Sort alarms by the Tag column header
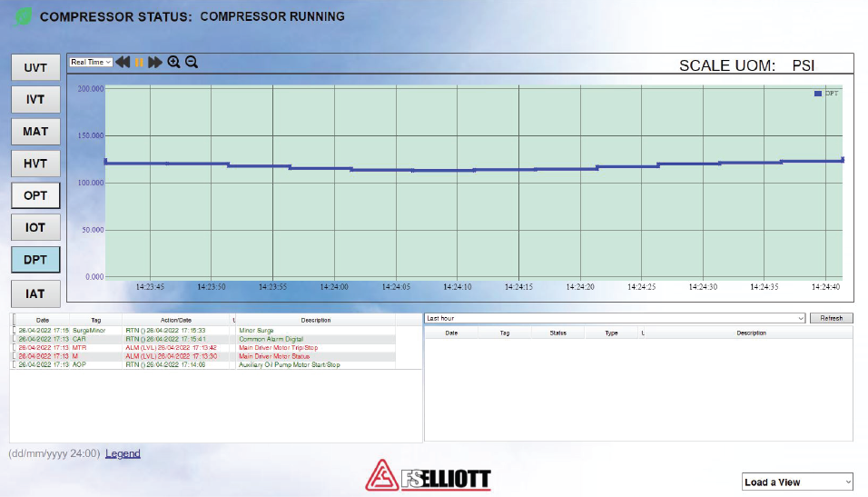The width and height of the screenshot is (868, 497). tap(95, 320)
